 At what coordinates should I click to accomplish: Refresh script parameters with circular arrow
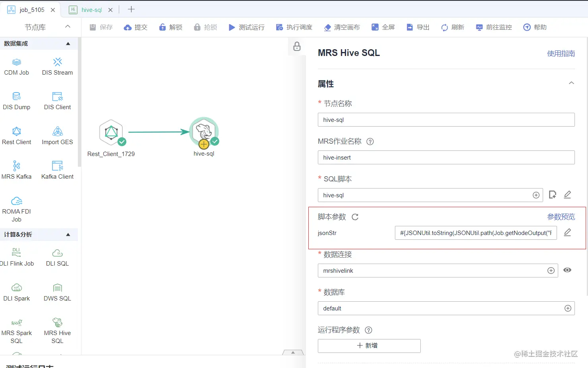click(355, 217)
